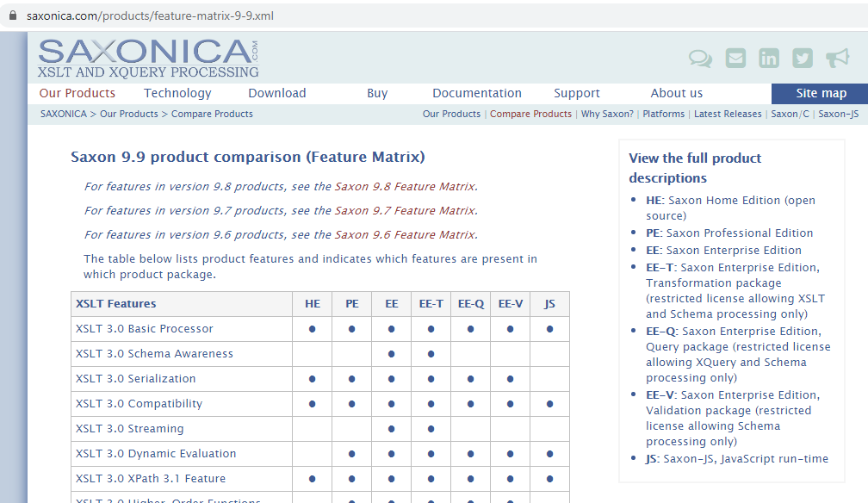Open the Site map button
The height and width of the screenshot is (503, 868).
click(x=820, y=94)
